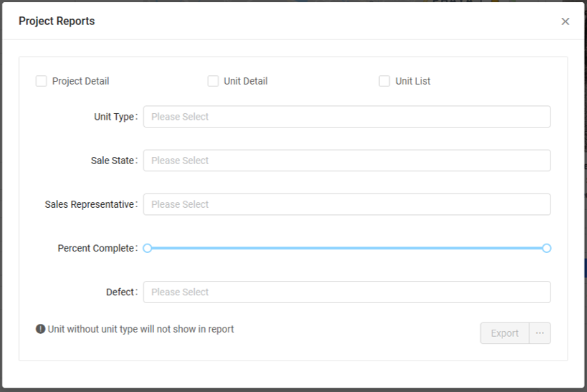
Task: Close the Project Reports dialog
Action: [565, 21]
